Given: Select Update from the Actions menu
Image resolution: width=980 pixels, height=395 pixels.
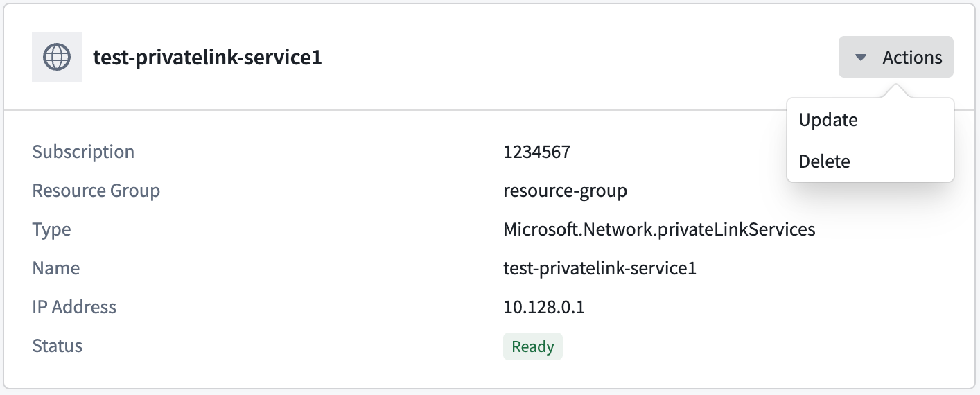Looking at the screenshot, I should (828, 120).
